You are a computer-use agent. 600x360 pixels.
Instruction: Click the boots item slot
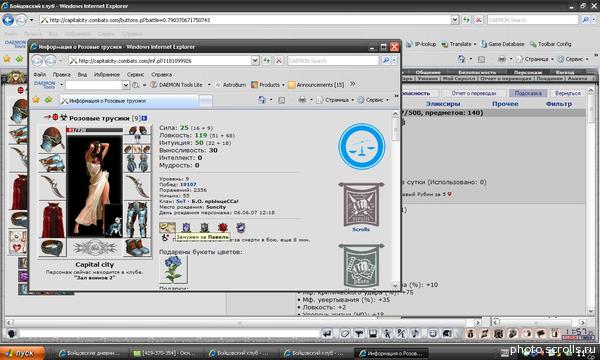[137, 248]
